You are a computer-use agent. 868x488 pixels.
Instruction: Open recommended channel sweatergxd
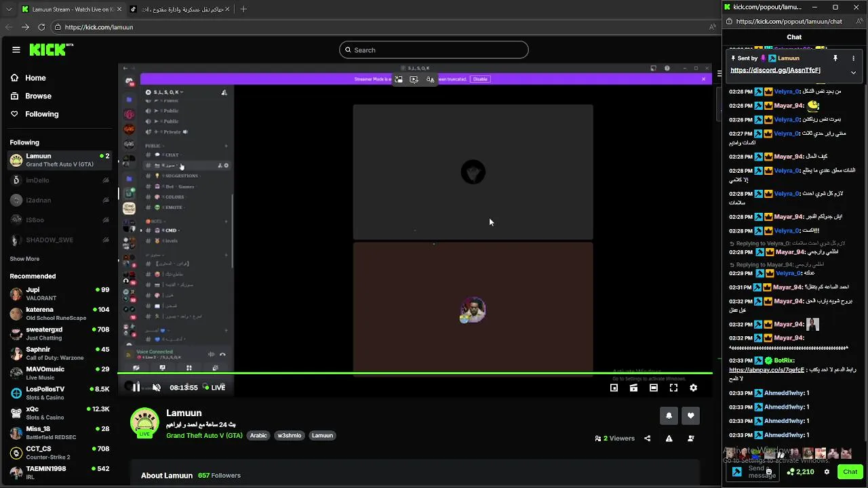click(x=59, y=333)
